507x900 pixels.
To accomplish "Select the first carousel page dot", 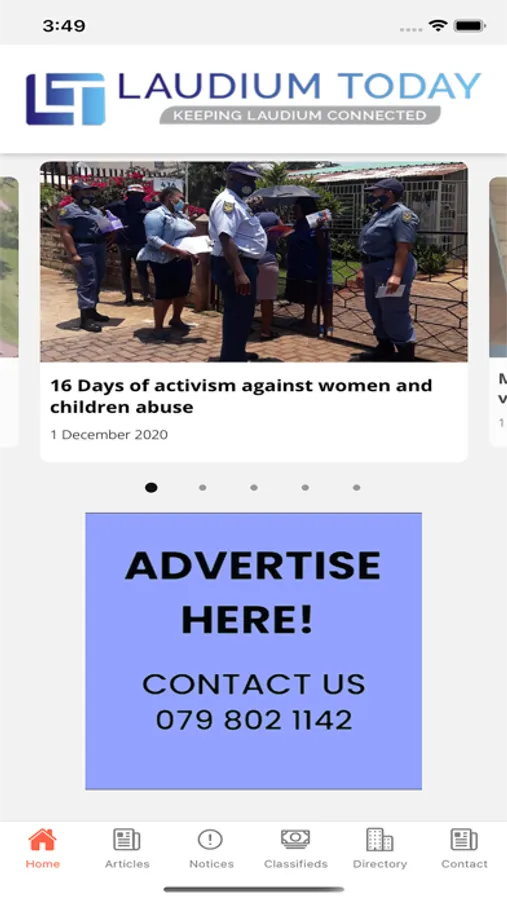I will (x=151, y=487).
